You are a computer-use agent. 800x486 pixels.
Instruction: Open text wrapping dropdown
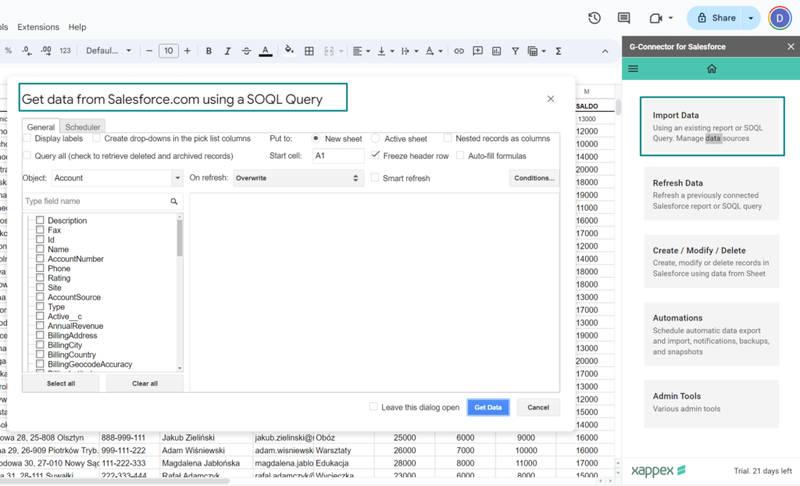pyautogui.click(x=410, y=50)
